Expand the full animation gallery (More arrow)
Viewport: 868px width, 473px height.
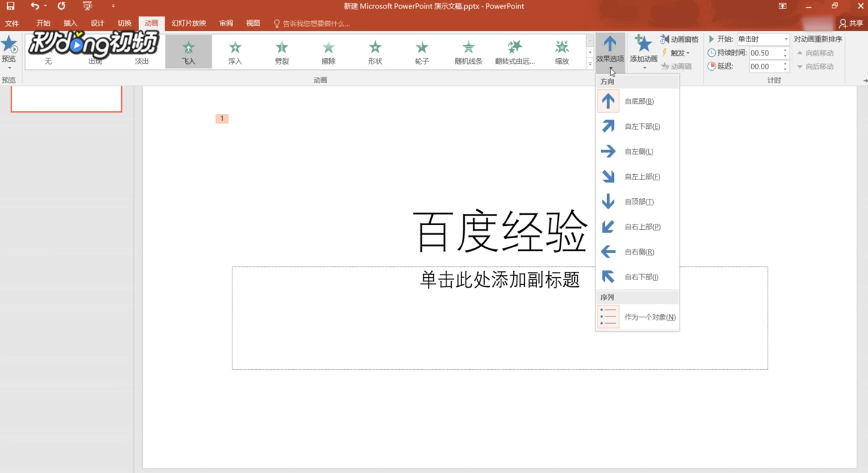(x=590, y=64)
